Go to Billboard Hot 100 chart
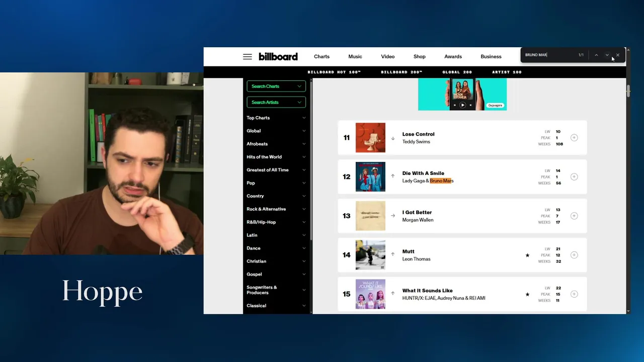 [x=334, y=72]
